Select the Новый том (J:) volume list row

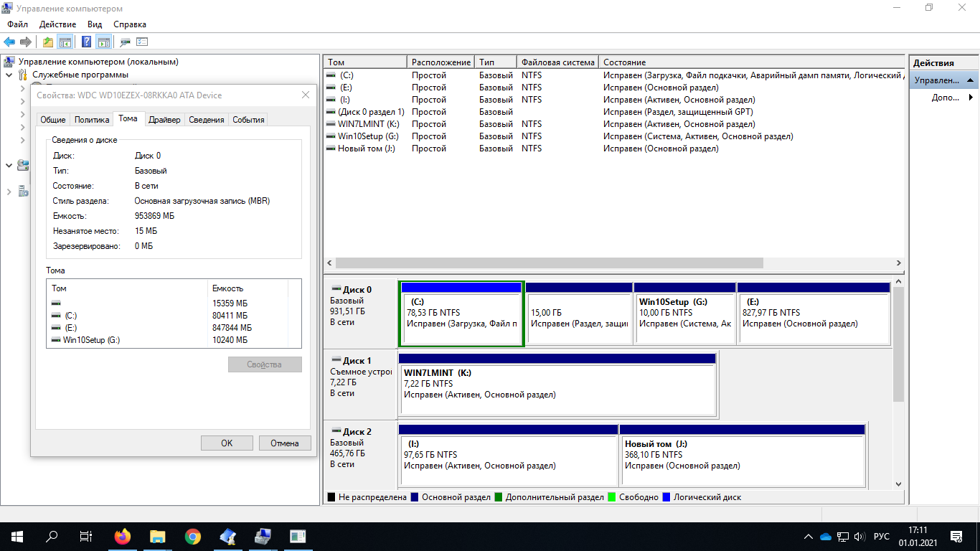point(614,149)
